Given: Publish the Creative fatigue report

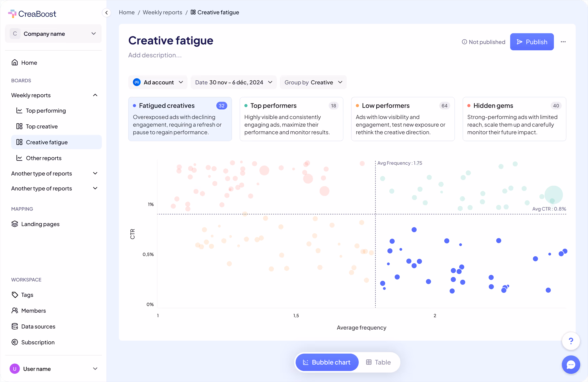Looking at the screenshot, I should 532,42.
